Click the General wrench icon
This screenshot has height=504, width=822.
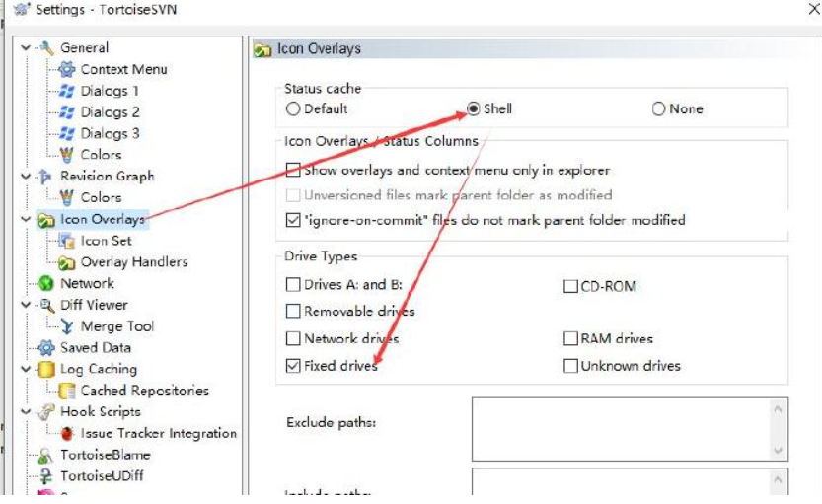point(46,48)
